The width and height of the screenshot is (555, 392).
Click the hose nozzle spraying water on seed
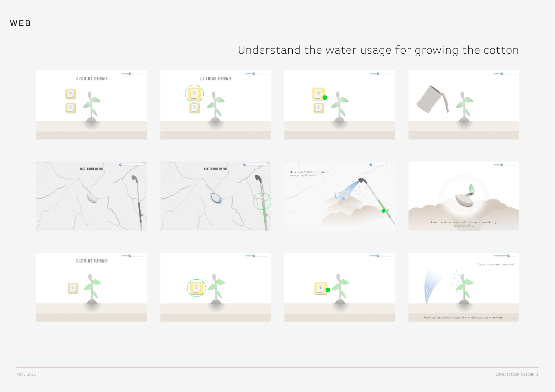(x=363, y=181)
